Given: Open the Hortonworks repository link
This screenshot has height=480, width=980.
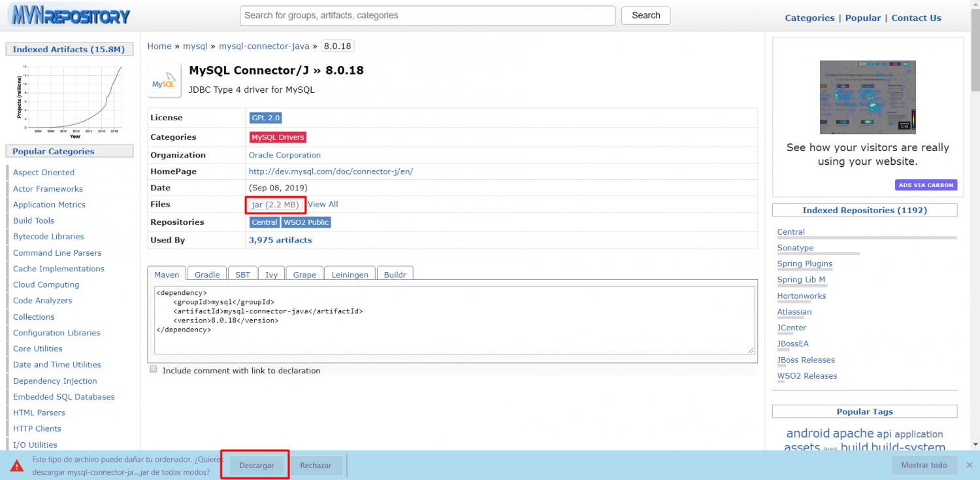Looking at the screenshot, I should click(x=802, y=296).
